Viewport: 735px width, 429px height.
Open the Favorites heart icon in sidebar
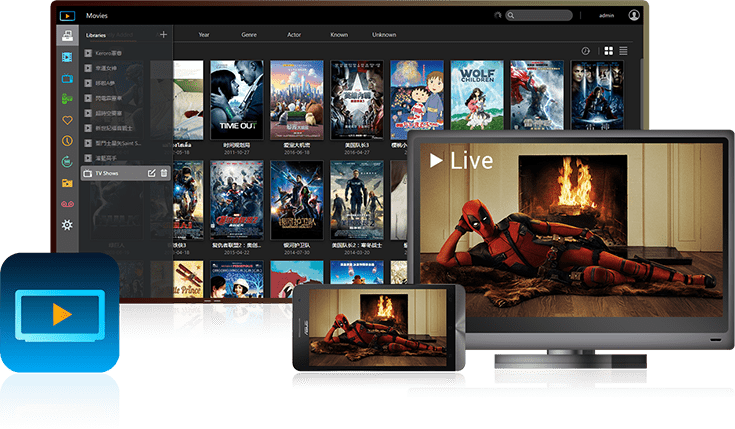pyautogui.click(x=67, y=120)
